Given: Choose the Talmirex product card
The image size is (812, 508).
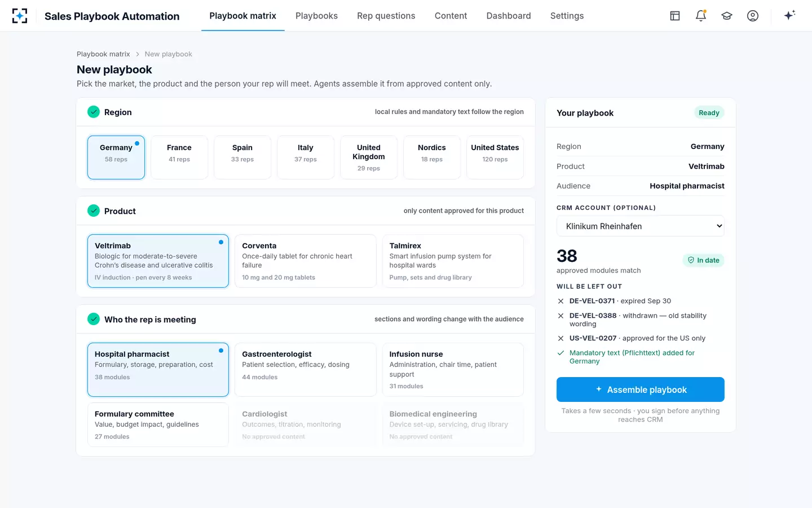Looking at the screenshot, I should [453, 261].
